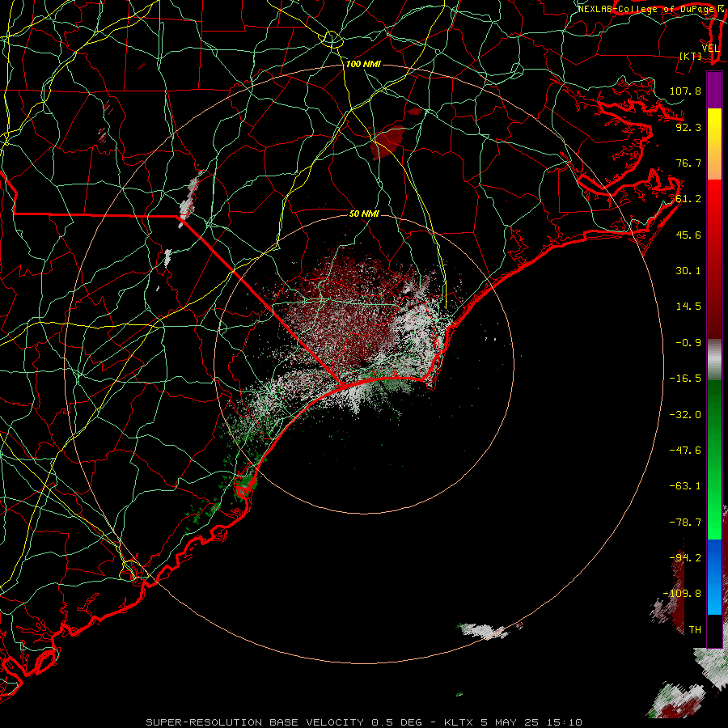The width and height of the screenshot is (728, 728).
Task: Click the VEL legend title
Action: click(x=710, y=49)
